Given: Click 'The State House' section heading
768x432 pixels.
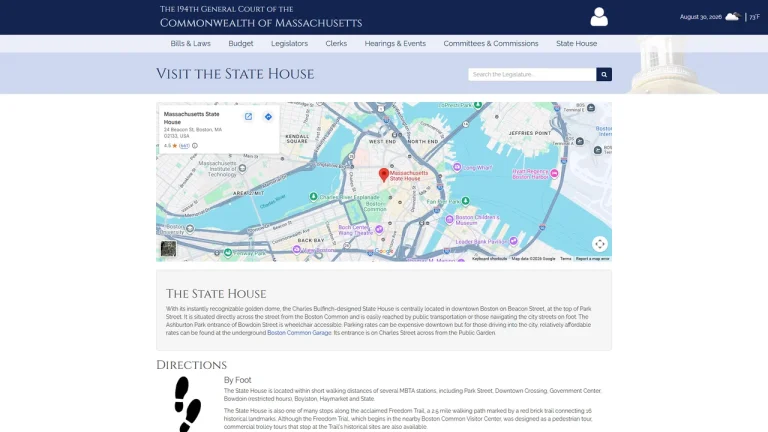Looking at the screenshot, I should 216,293.
